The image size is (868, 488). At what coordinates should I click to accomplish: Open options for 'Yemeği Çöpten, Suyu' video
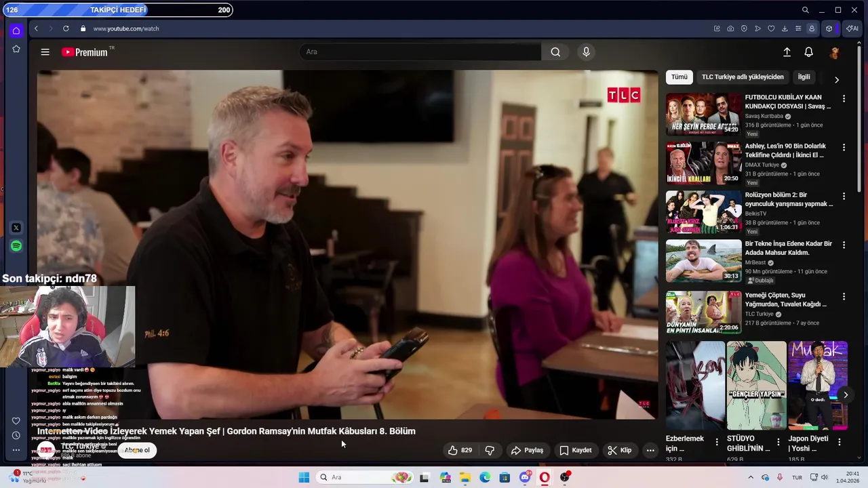844,297
